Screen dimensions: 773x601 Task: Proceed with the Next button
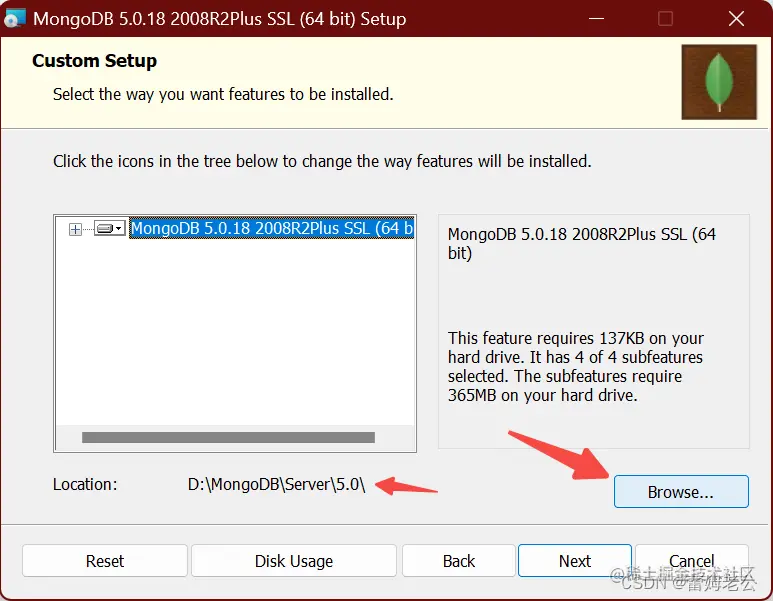[575, 561]
